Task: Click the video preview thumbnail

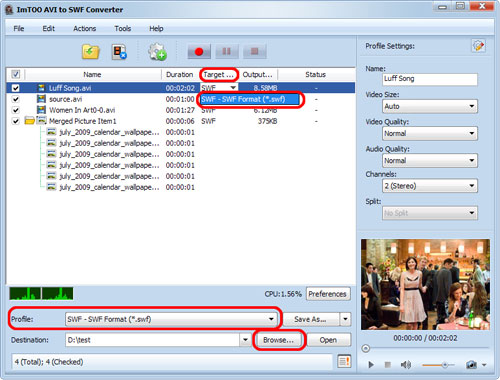Action: click(425, 284)
